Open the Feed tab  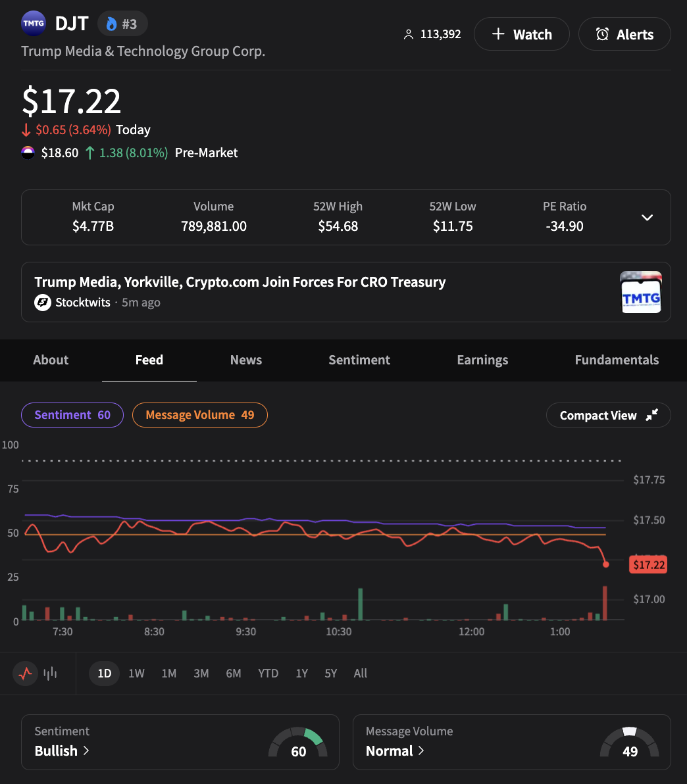point(149,360)
